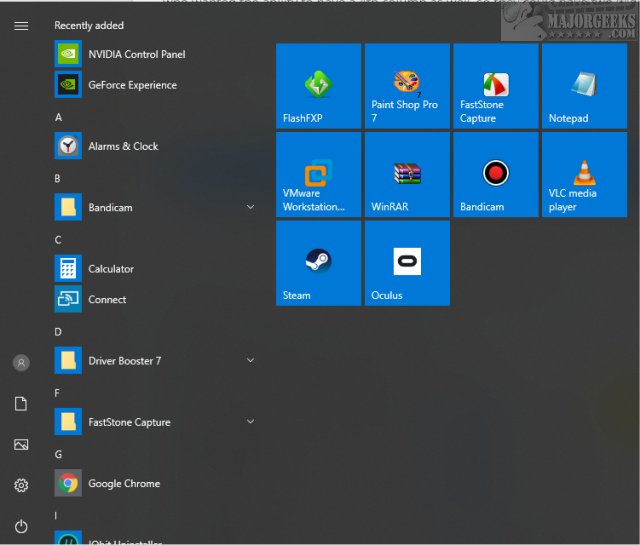Screen dimensions: 640x545
Task: Open the Steam tile
Action: tap(318, 263)
